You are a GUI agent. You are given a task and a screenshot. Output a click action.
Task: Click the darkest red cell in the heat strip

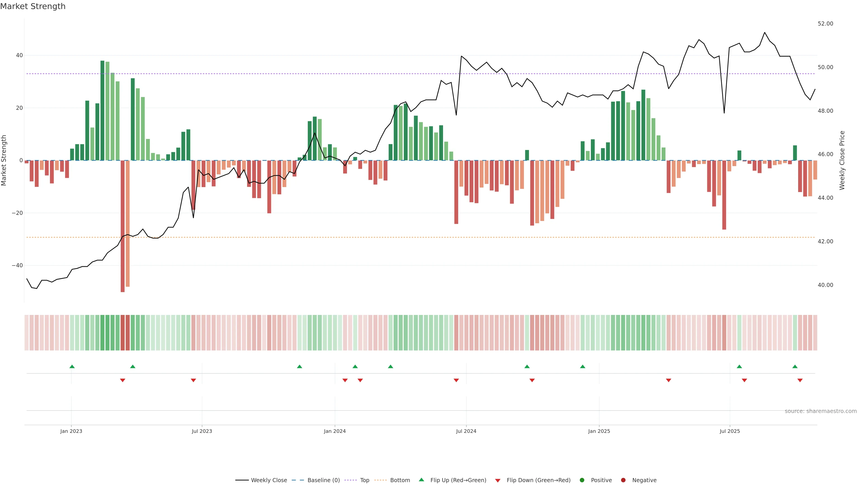pos(123,333)
